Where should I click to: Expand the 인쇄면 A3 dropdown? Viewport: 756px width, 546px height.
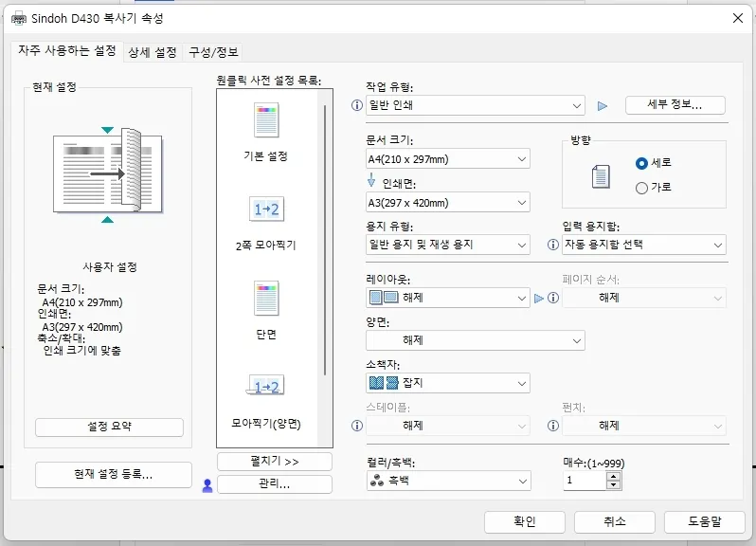coord(448,203)
